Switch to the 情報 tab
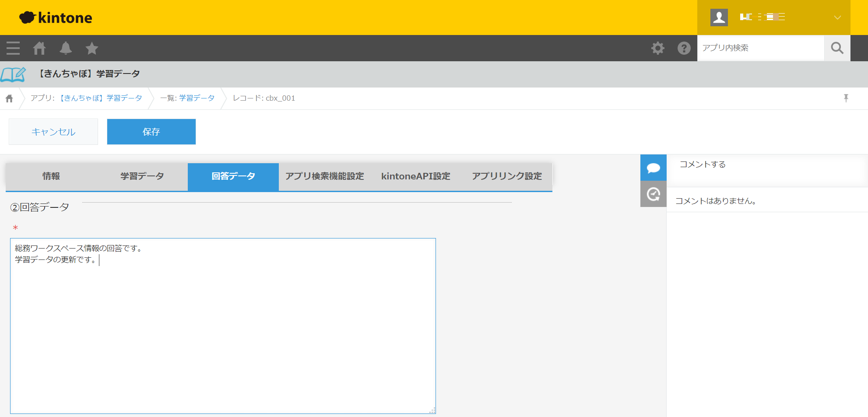Viewport: 868px width, 417px height. click(51, 176)
